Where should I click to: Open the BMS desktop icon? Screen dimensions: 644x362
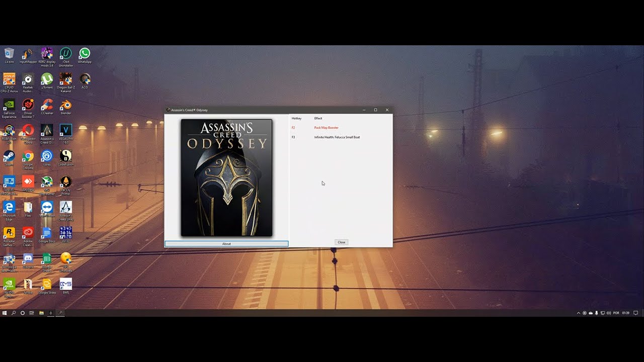pos(65,286)
